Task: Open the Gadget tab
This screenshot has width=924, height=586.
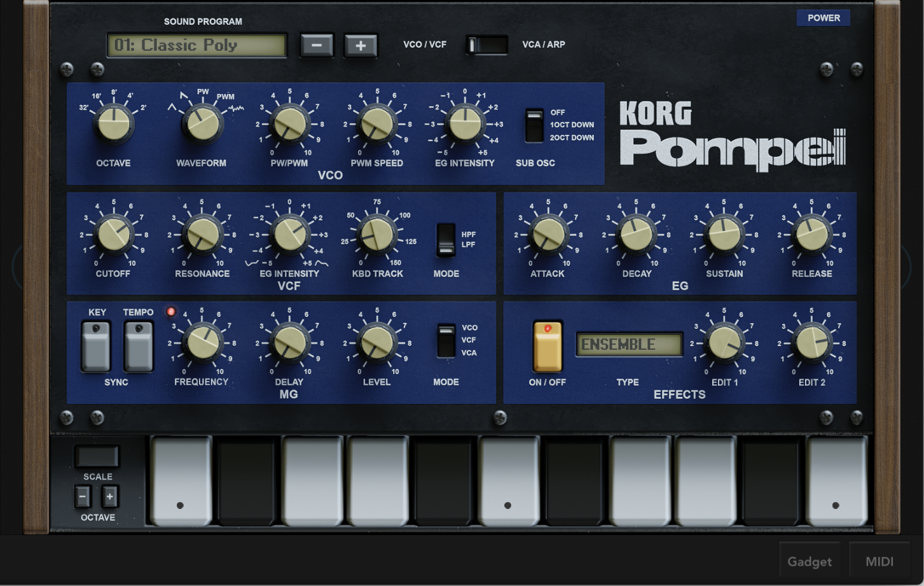Action: coord(810,561)
